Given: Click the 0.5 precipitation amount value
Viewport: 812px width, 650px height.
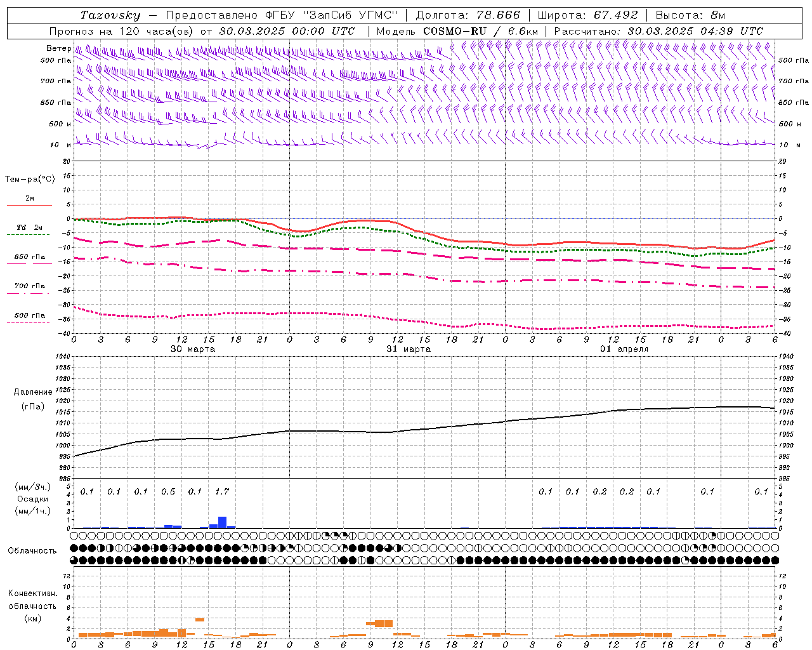Looking at the screenshot, I should 168,491.
